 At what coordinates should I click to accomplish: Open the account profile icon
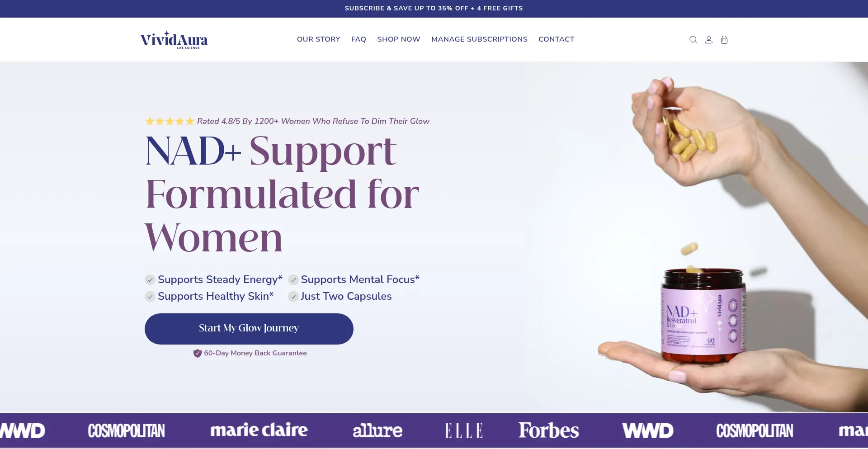point(709,40)
